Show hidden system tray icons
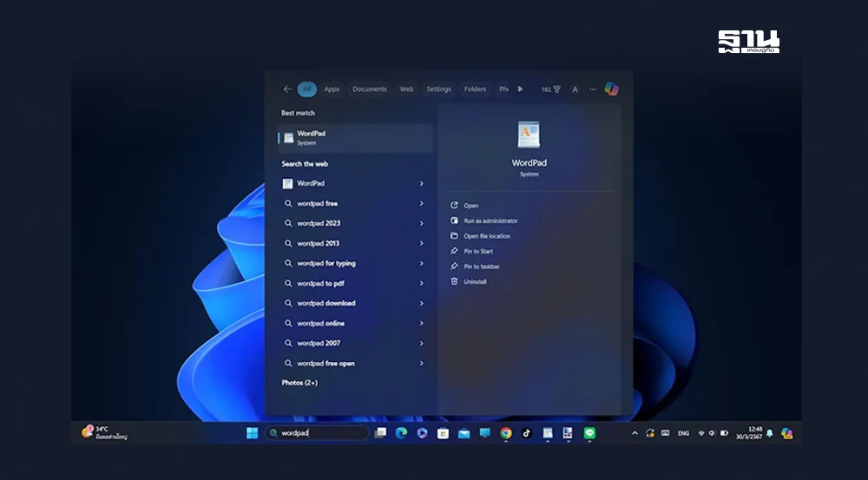The image size is (868, 480). point(635,433)
